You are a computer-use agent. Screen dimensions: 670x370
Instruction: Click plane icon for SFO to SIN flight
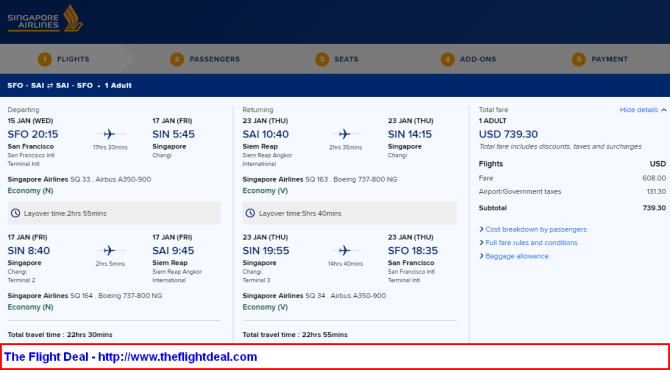coord(110,134)
